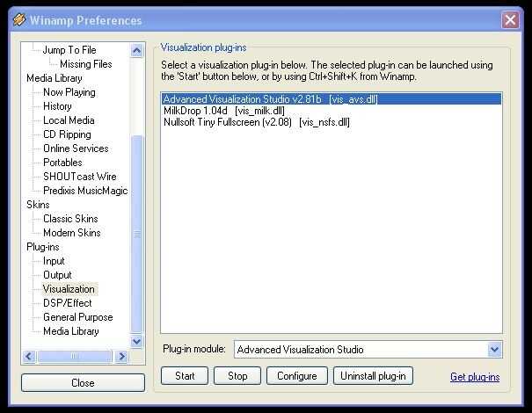Click the Stop button
The width and height of the screenshot is (532, 413).
click(x=237, y=376)
